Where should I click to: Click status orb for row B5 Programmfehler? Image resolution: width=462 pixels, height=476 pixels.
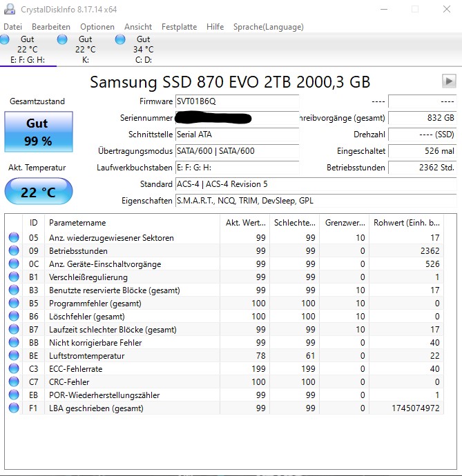click(x=14, y=303)
